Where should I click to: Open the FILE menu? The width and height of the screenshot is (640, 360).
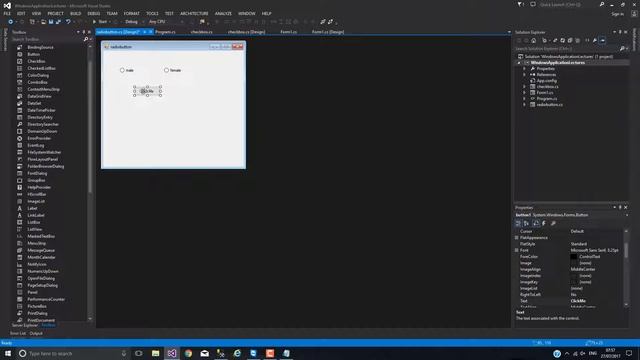pyautogui.click(x=7, y=13)
